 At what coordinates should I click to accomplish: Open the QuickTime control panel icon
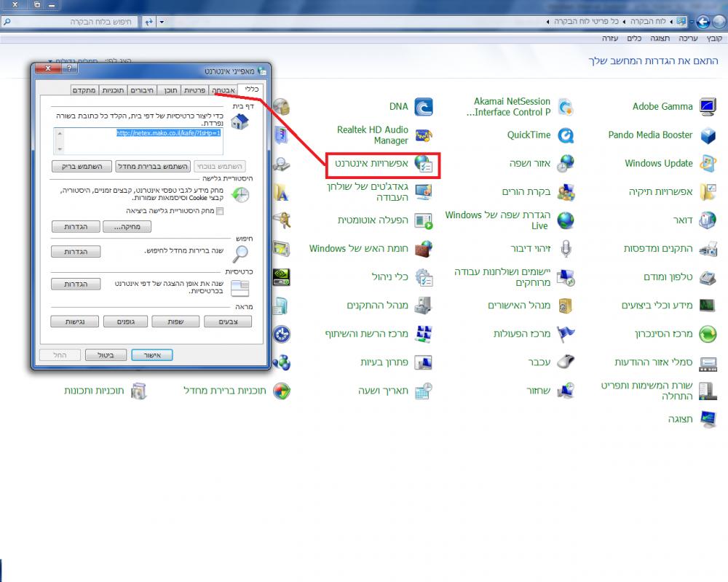(565, 135)
